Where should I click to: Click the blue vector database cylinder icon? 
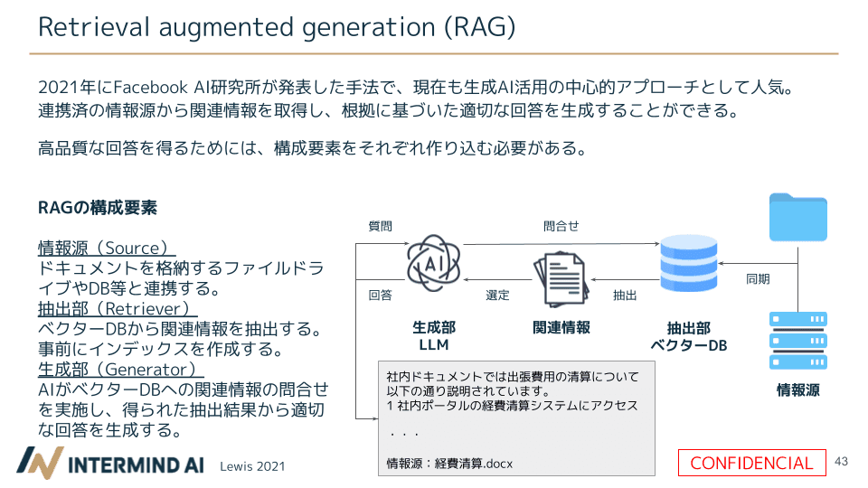coord(688,268)
